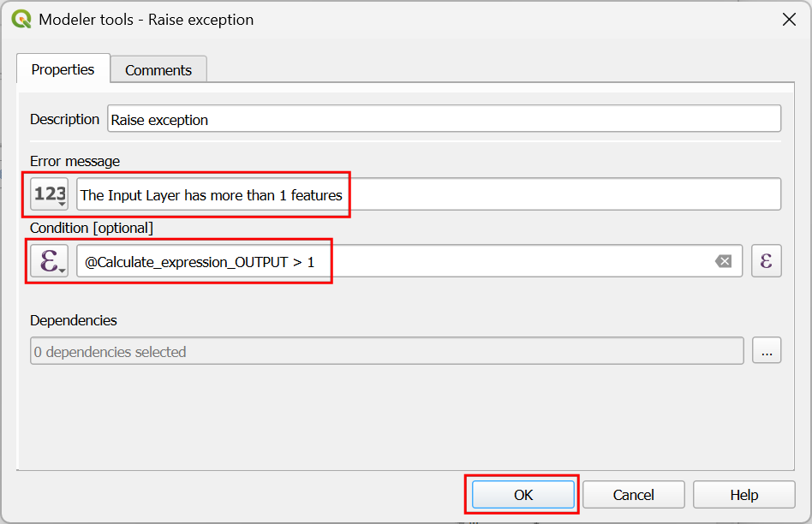Image resolution: width=812 pixels, height=524 pixels.
Task: Close the Raise exception dialog window
Action: point(789,19)
